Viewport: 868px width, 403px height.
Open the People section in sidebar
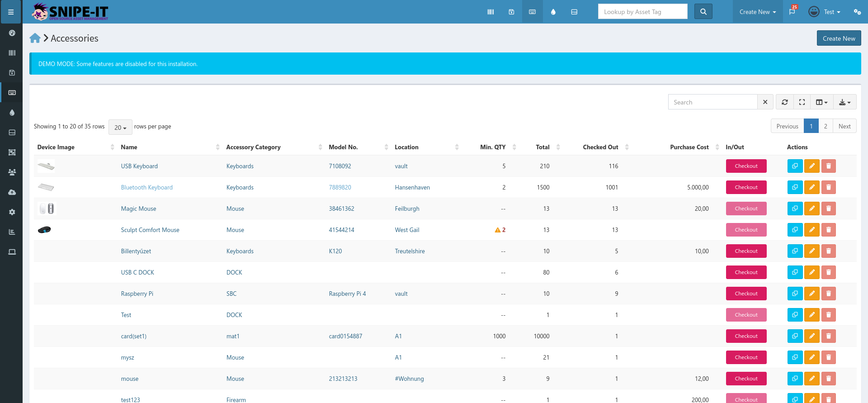coord(12,172)
